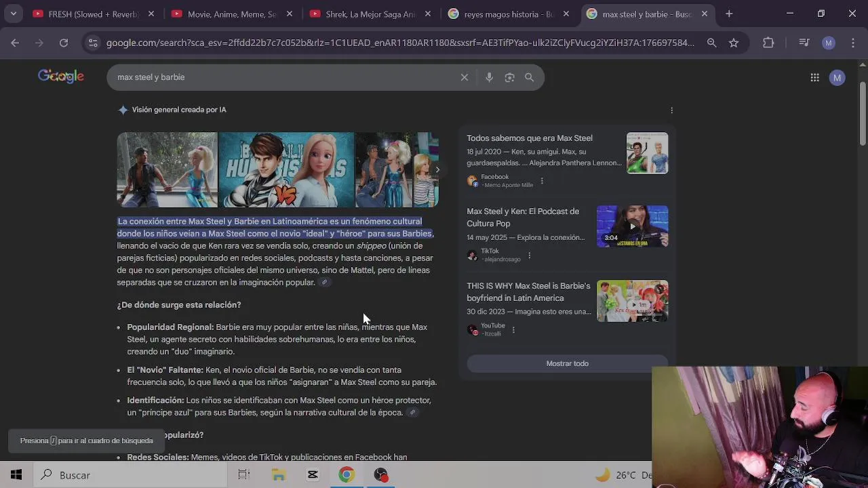
Task: Open Facebook result thumbnail image
Action: click(647, 153)
